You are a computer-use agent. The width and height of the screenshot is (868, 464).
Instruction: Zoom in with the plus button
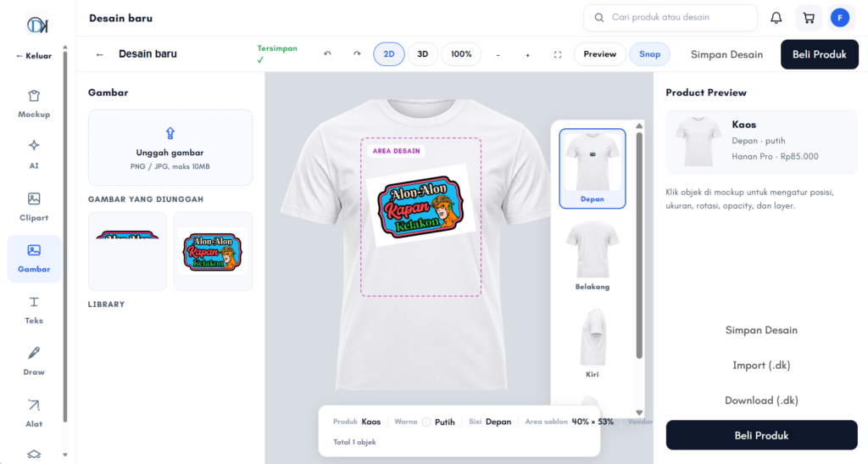[x=527, y=55]
